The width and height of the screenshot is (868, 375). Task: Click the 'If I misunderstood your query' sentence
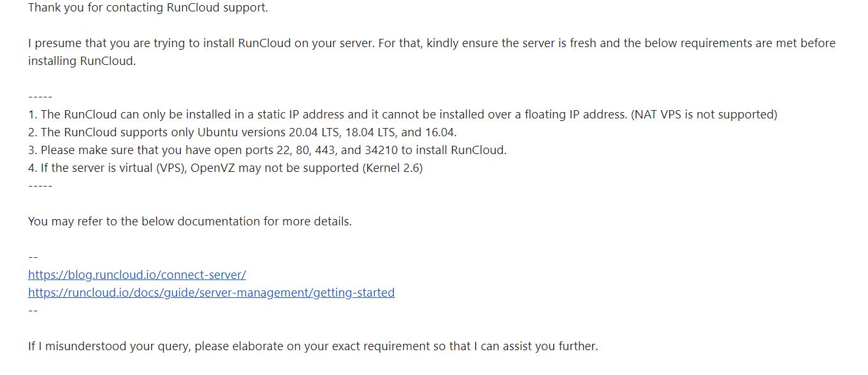(x=313, y=346)
